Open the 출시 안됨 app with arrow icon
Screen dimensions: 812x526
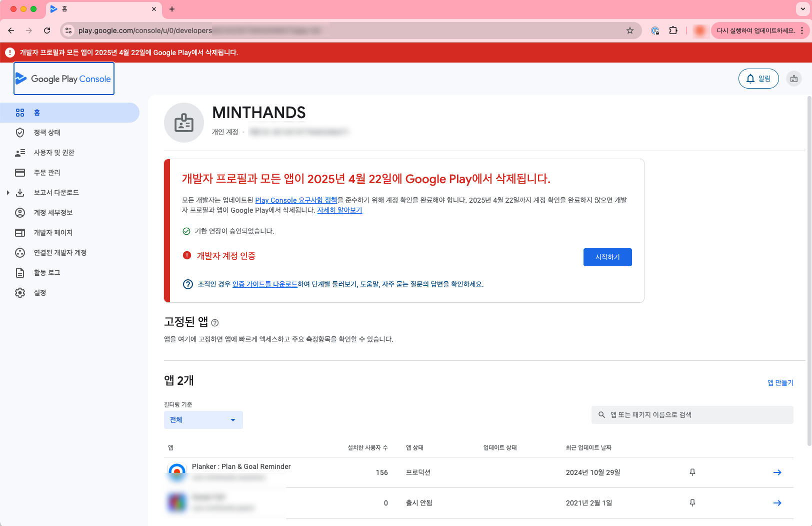point(777,503)
